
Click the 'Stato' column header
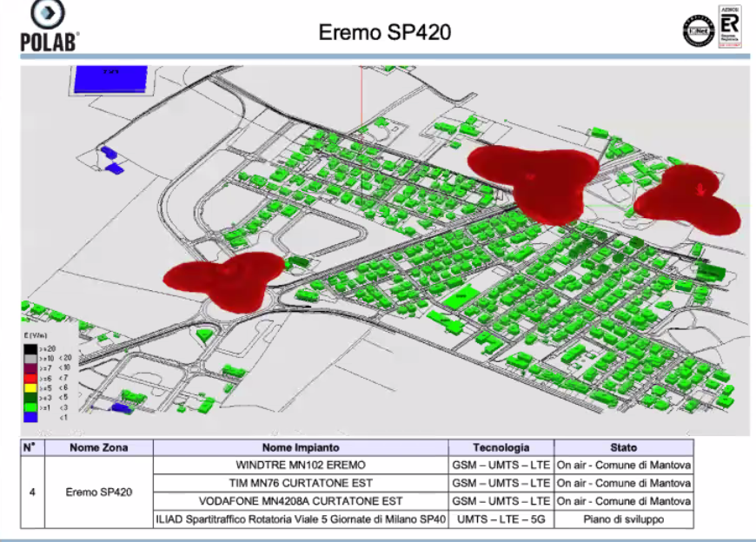point(623,448)
